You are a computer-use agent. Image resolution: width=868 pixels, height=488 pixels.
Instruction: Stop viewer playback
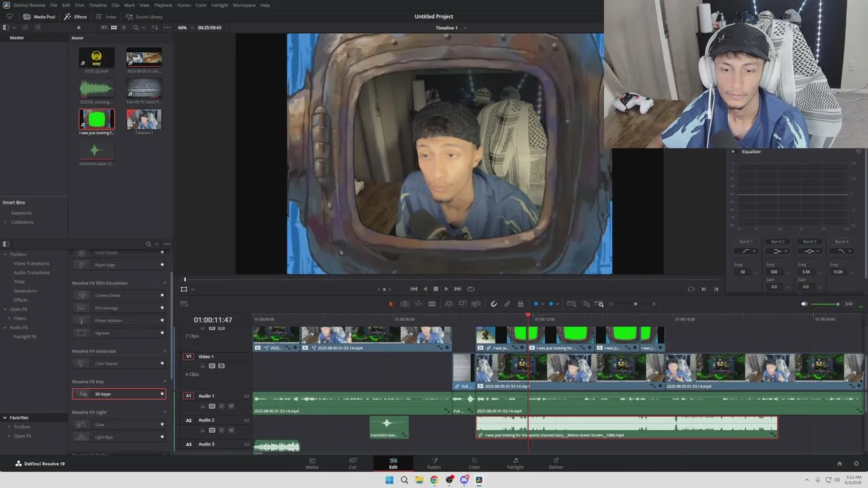coord(435,289)
